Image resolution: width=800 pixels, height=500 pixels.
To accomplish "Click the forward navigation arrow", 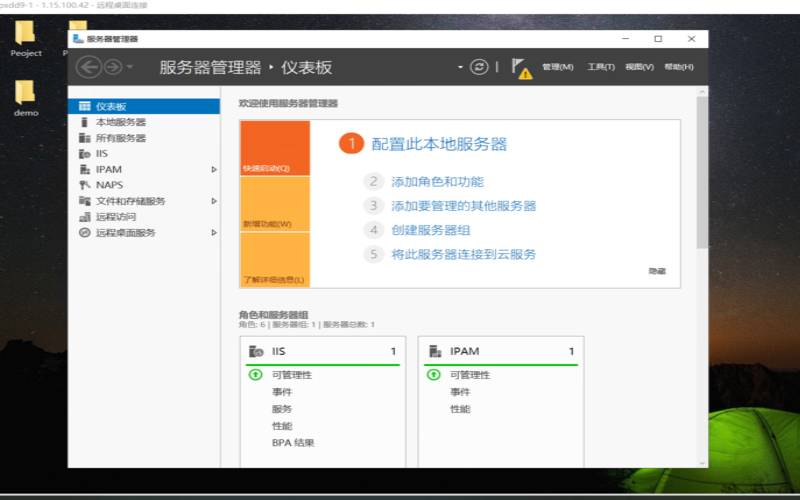I will click(x=113, y=67).
